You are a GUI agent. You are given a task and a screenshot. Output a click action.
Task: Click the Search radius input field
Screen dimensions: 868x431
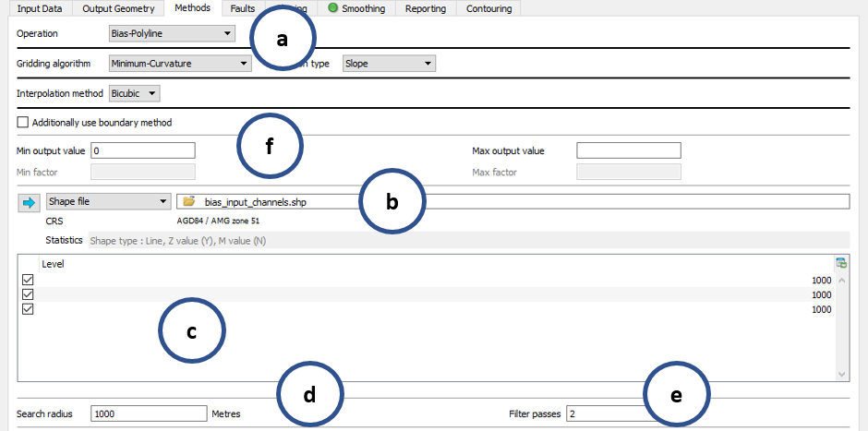[149, 414]
